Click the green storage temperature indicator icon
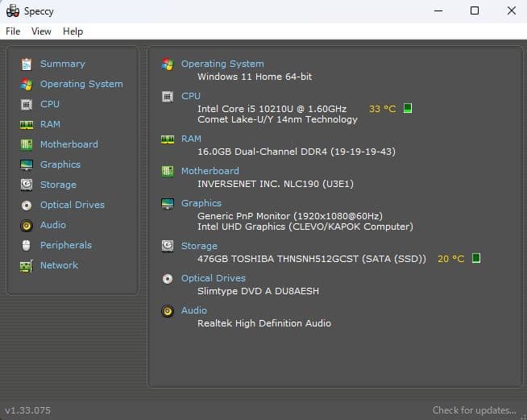The image size is (527, 420). (x=476, y=258)
